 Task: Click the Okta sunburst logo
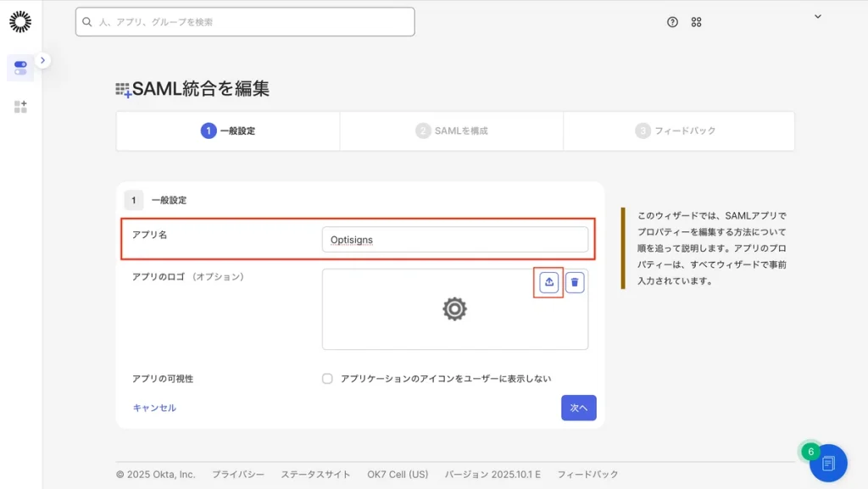(20, 22)
